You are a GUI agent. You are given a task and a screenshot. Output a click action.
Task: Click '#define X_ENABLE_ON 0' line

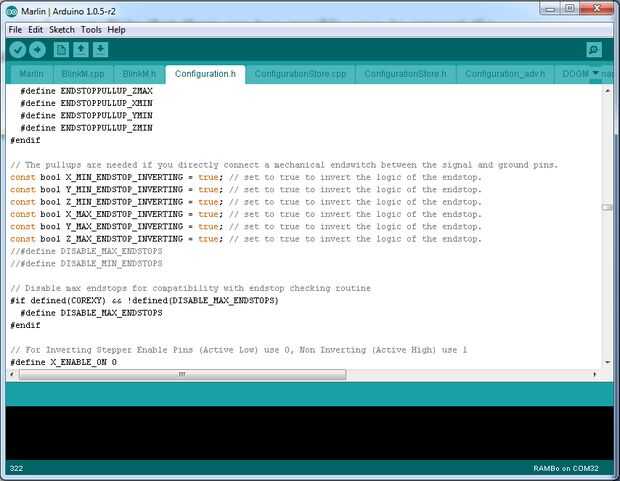click(63, 362)
